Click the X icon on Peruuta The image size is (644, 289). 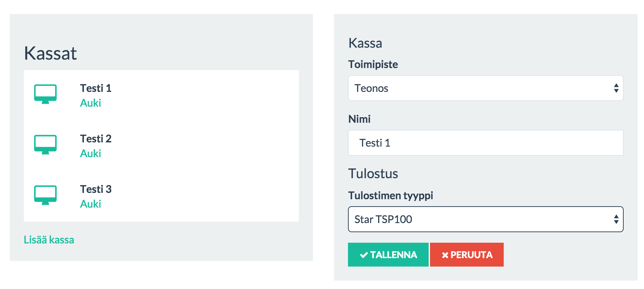(x=445, y=255)
